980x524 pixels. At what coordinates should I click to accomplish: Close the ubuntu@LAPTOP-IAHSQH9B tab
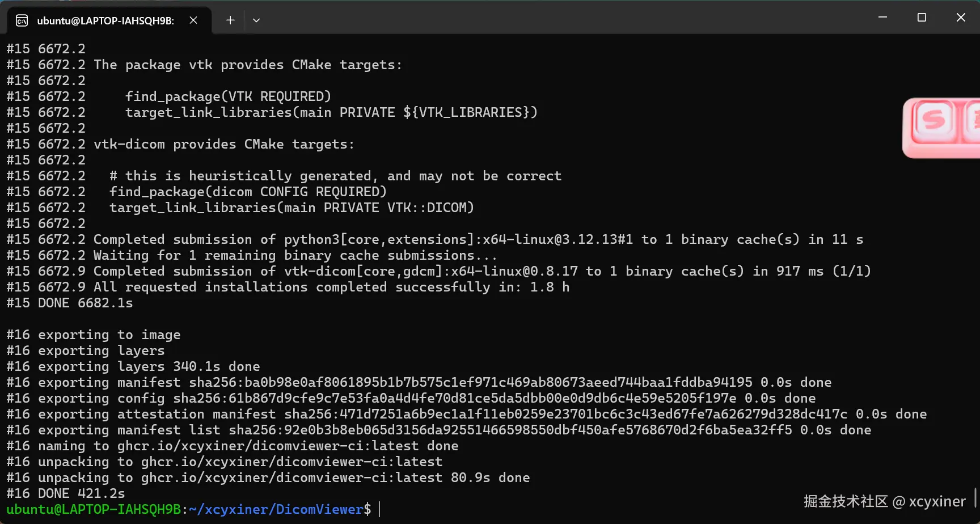tap(193, 20)
